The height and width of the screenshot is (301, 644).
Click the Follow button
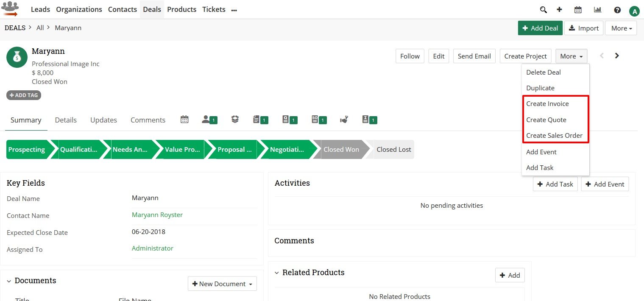(410, 56)
